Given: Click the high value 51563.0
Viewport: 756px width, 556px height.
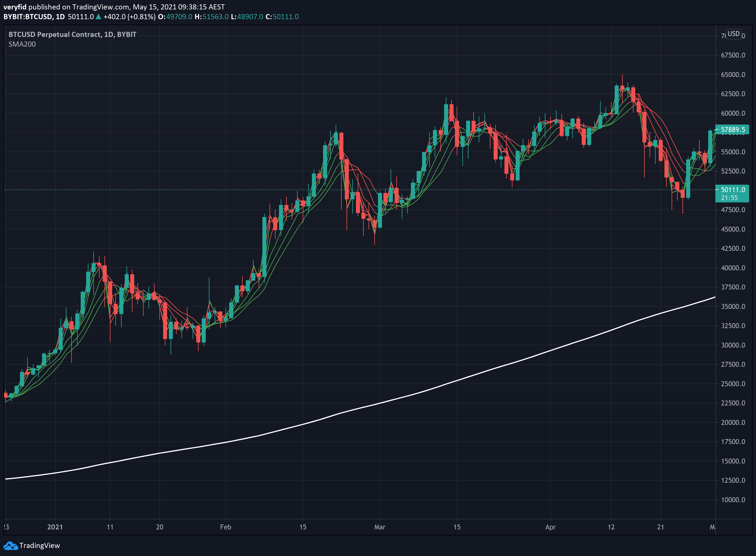Looking at the screenshot, I should point(215,17).
